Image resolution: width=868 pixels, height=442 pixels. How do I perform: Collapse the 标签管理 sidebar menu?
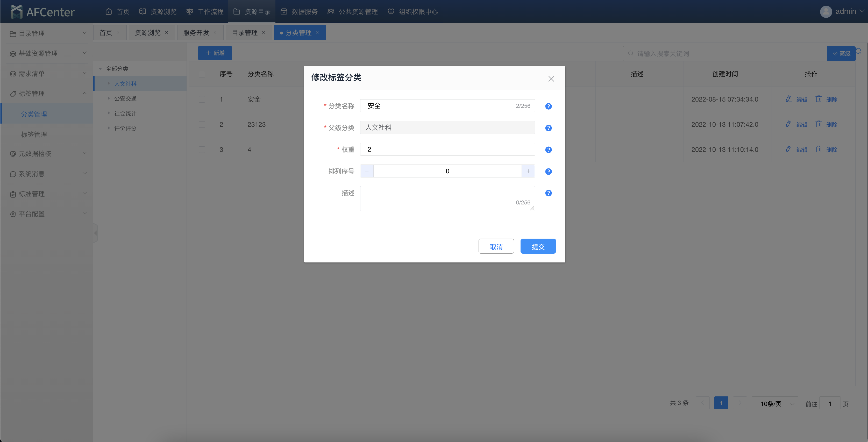47,93
